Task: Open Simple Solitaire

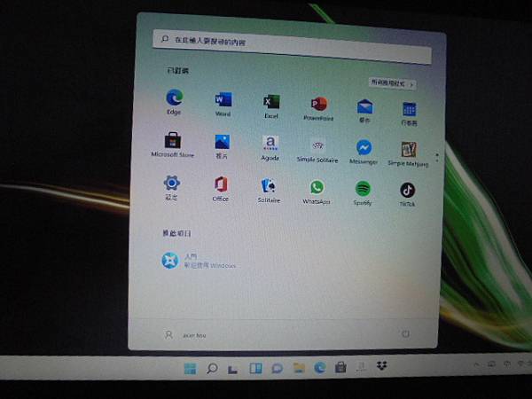Action: 317,151
